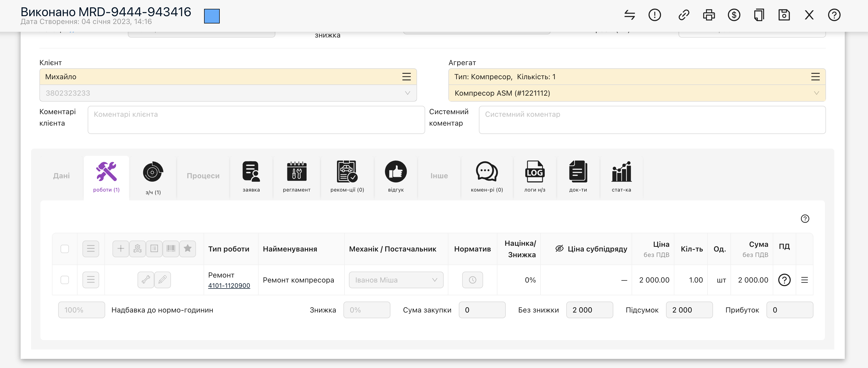Open реком-ції (0) tab
Viewport: 868px width, 368px height.
[x=347, y=177]
